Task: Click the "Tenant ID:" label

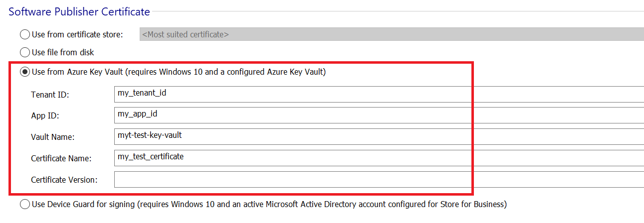Action: click(x=50, y=95)
